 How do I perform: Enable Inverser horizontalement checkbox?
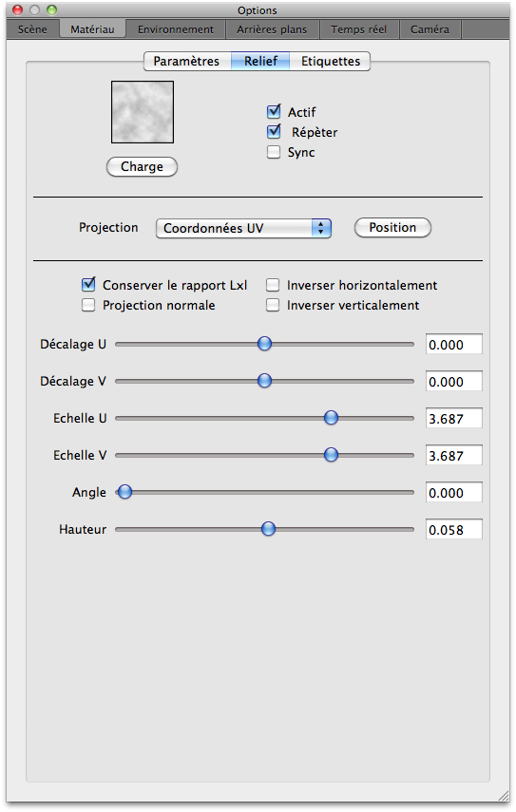(x=273, y=285)
